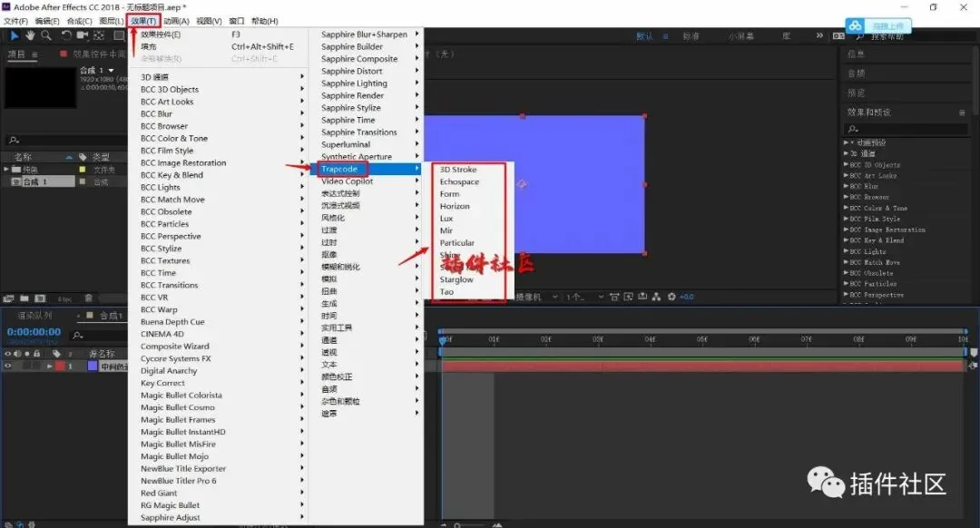Click the trash delete icon in Project panel
This screenshot has width=980, height=528.
point(89,298)
